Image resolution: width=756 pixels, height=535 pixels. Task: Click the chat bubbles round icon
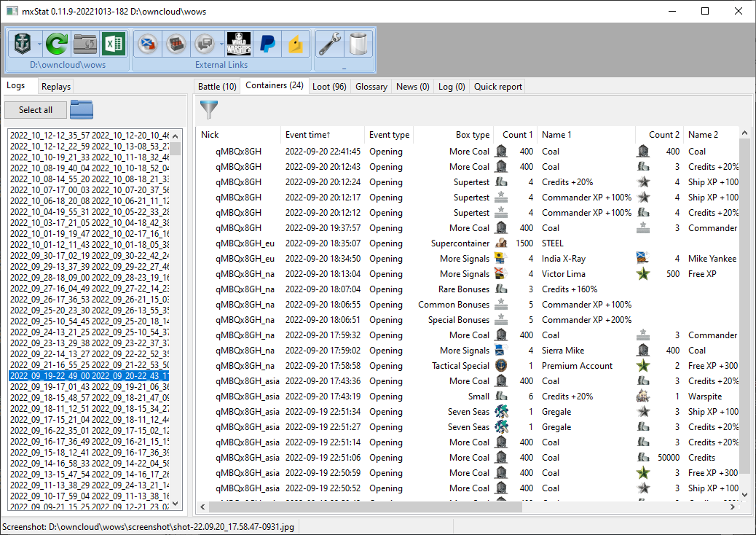(205, 44)
